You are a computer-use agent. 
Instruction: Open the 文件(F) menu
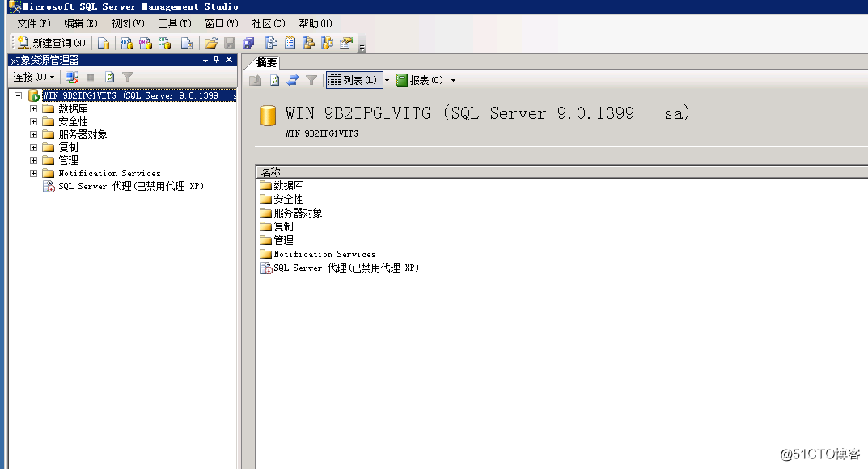tap(34, 23)
